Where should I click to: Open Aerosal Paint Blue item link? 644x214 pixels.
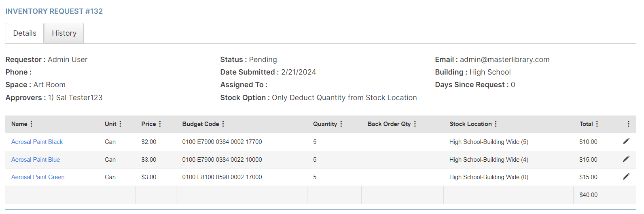coord(36,160)
